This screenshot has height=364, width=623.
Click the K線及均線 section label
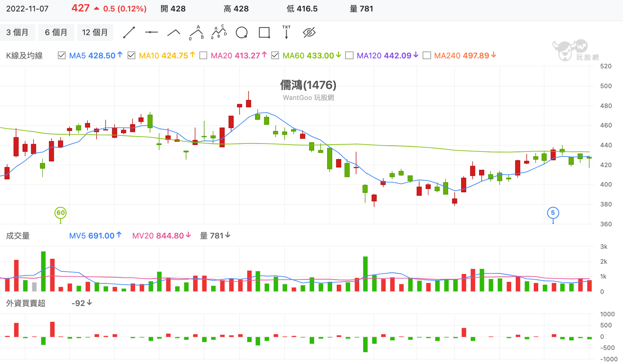pos(24,55)
